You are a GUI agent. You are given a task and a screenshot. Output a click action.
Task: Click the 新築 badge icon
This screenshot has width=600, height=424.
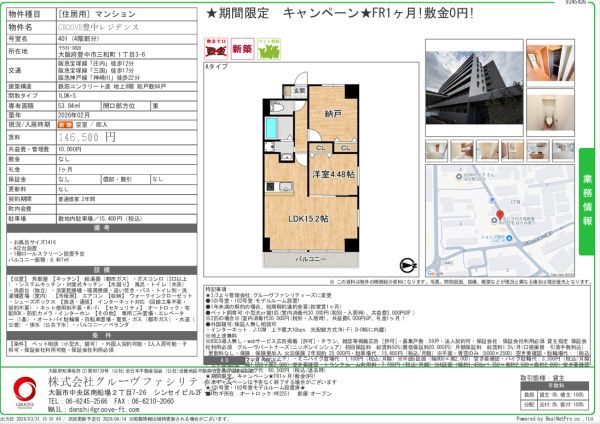coord(243,49)
